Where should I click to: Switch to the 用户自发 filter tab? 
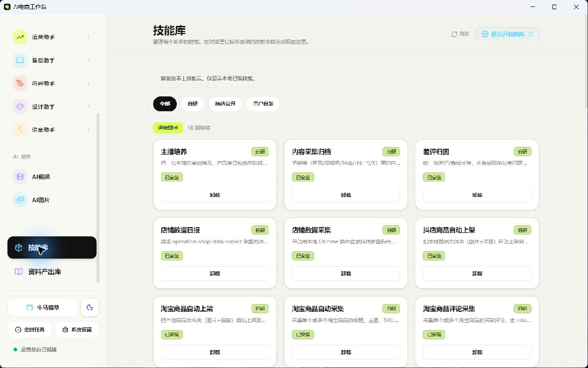pyautogui.click(x=263, y=104)
